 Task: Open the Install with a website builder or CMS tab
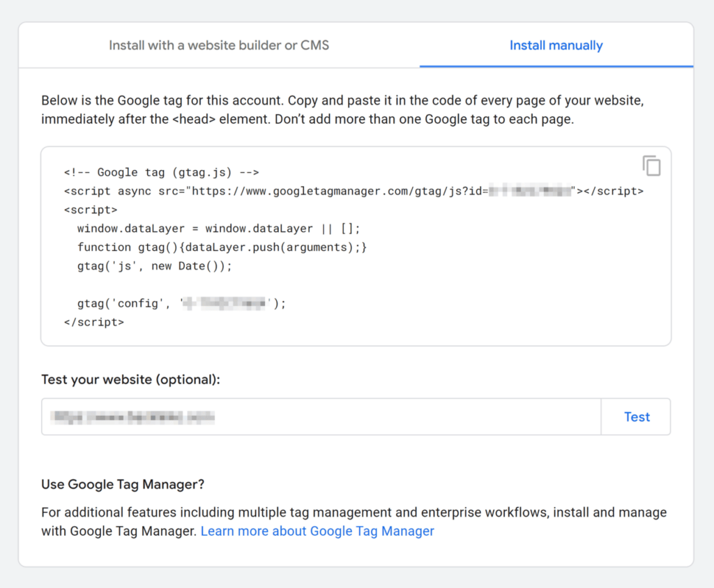(x=218, y=45)
